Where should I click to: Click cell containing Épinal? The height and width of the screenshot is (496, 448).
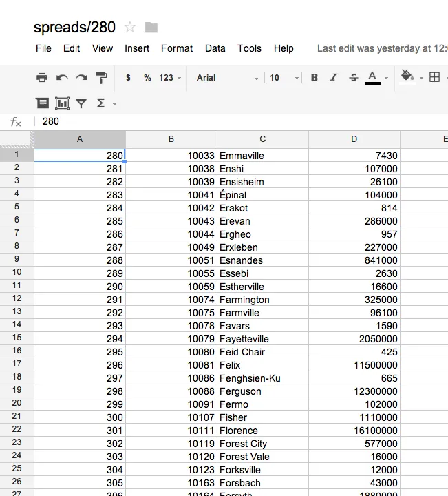pyautogui.click(x=263, y=194)
